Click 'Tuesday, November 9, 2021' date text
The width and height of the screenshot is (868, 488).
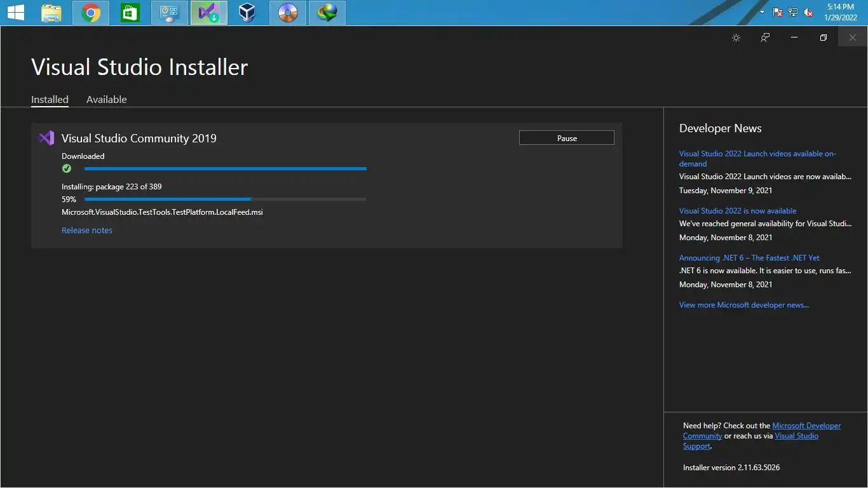[x=726, y=190]
